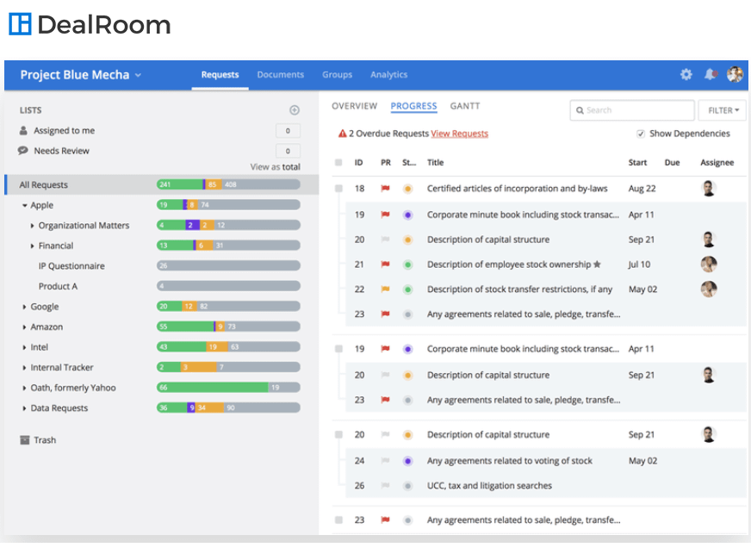Screen dimensions: 751x560
Task: Click the grey status dot on request 26
Action: (x=407, y=486)
